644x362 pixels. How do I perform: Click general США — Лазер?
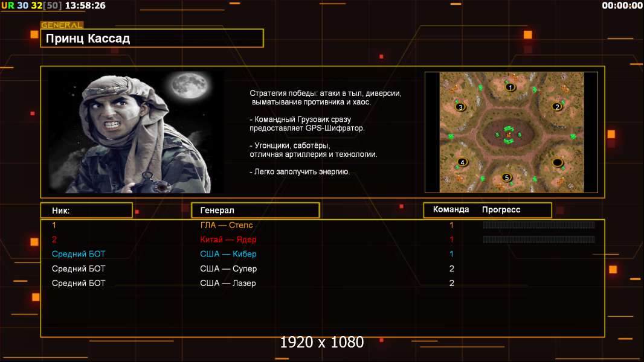coord(228,283)
